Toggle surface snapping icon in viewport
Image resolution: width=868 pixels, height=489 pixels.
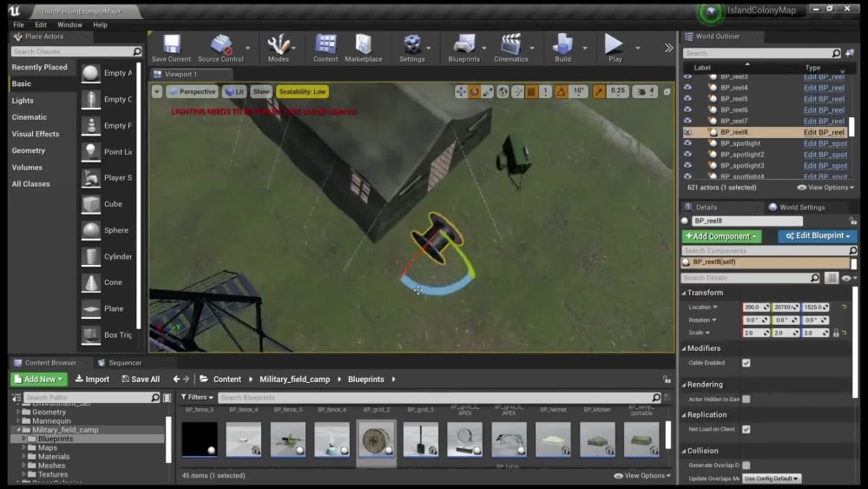tap(517, 91)
